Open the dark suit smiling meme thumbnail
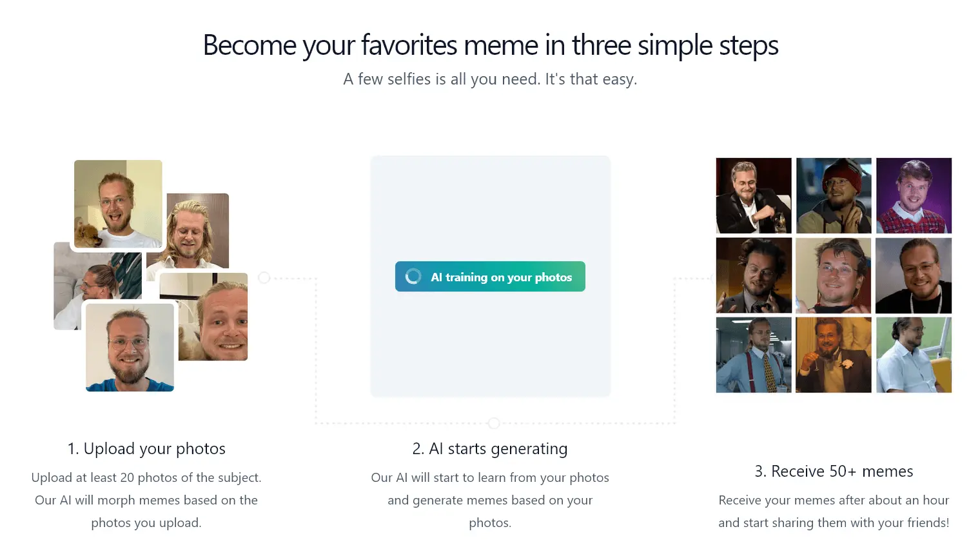This screenshot has height=558, width=980. point(914,275)
